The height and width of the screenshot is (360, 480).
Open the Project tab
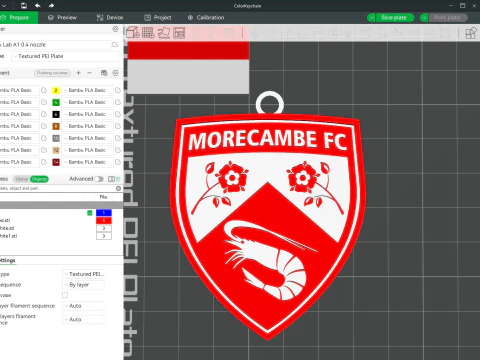[158, 18]
